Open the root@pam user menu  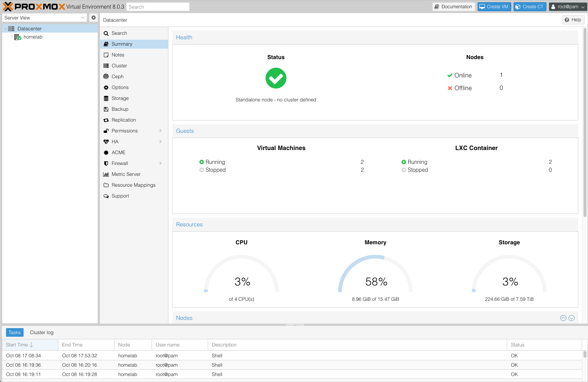(x=568, y=7)
